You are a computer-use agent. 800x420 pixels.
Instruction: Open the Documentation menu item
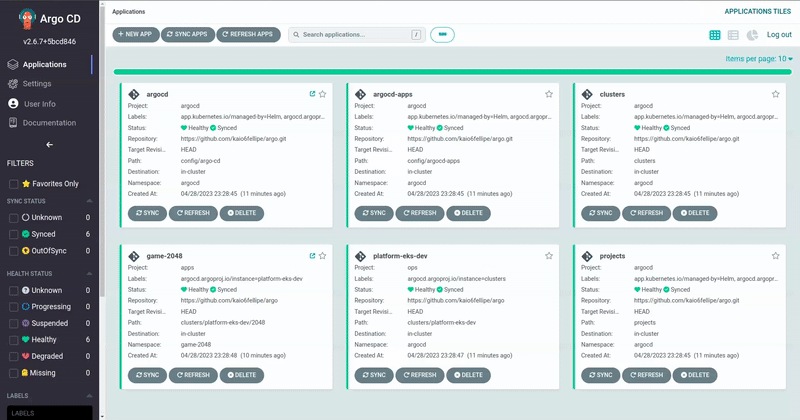(x=49, y=122)
